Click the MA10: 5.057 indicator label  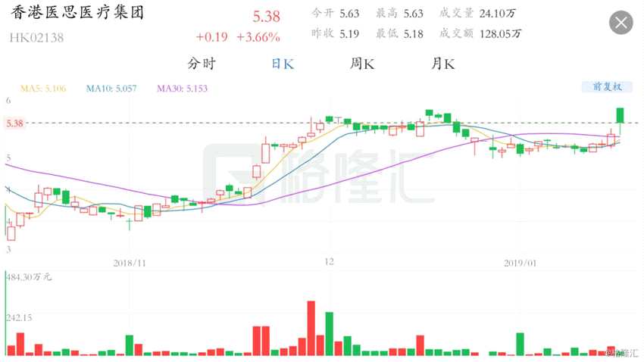pos(111,89)
